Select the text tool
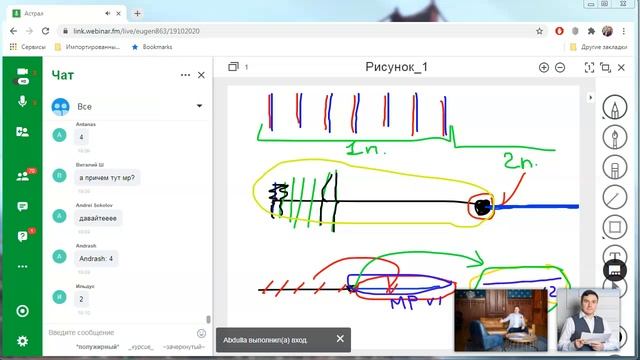This screenshot has height=360, width=640. (615, 254)
